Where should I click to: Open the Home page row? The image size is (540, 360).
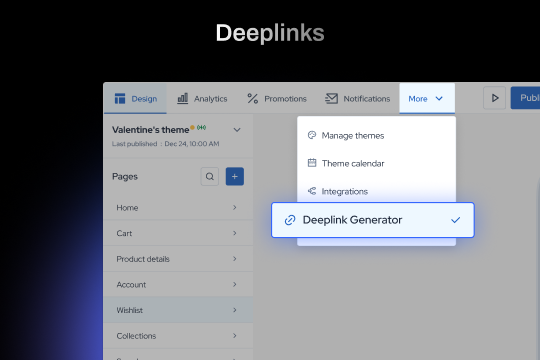(x=178, y=207)
